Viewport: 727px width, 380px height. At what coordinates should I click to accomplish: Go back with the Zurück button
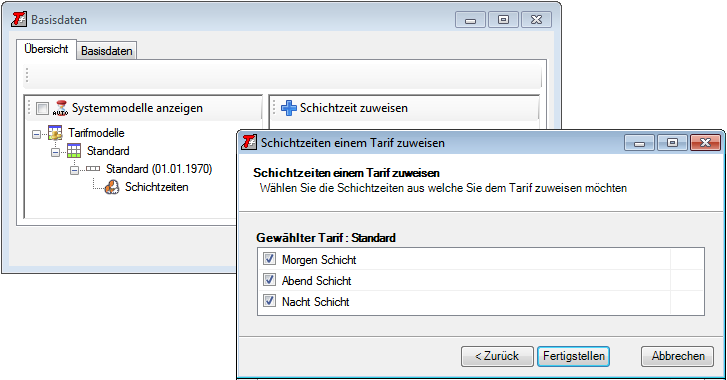pyautogui.click(x=497, y=356)
